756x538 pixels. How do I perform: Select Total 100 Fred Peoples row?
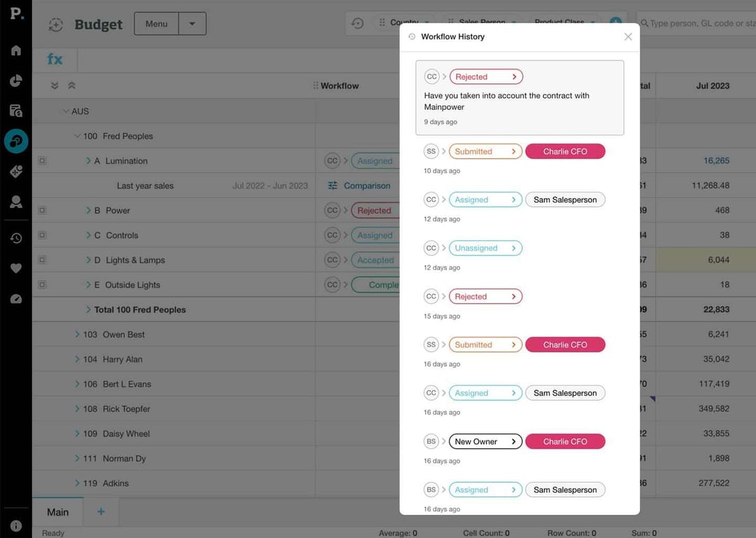coord(140,310)
